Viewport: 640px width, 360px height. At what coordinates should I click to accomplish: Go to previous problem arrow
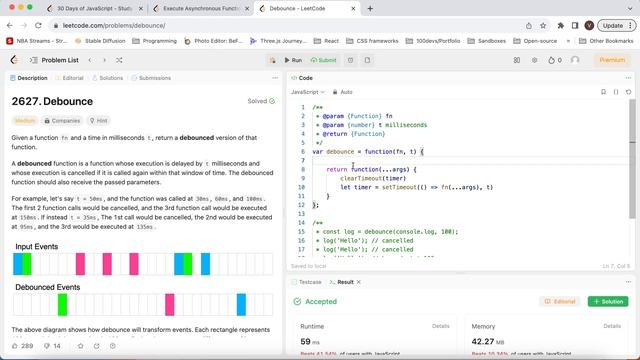click(90, 60)
